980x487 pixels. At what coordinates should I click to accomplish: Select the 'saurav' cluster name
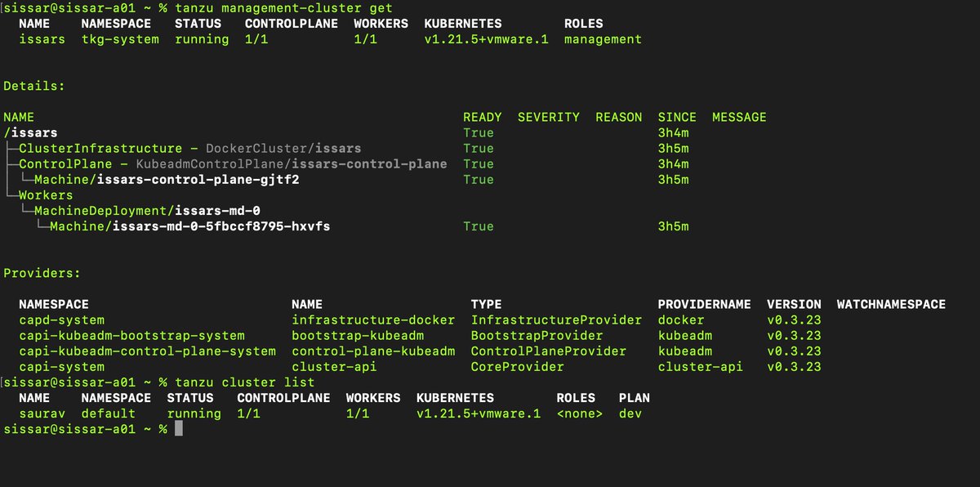tap(42, 413)
